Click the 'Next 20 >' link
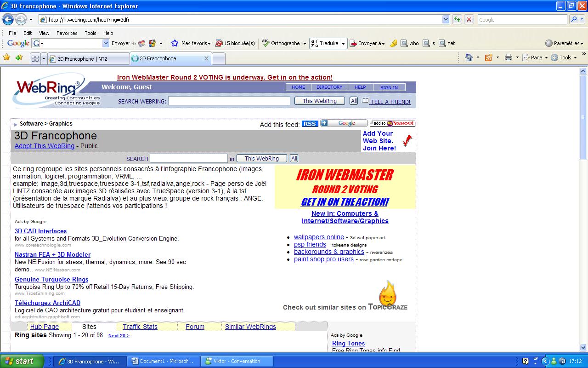Screen dimensions: 588x368 pos(119,336)
